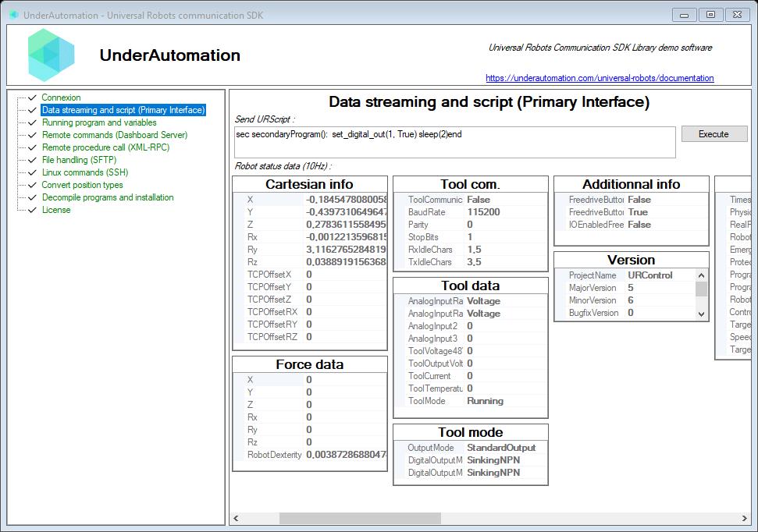The image size is (758, 532).
Task: Open the Connexion tree item
Action: click(x=61, y=98)
